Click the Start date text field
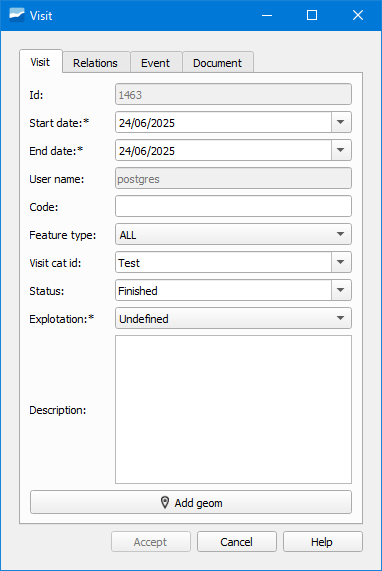Viewport: 382px width, 571px height. point(224,122)
